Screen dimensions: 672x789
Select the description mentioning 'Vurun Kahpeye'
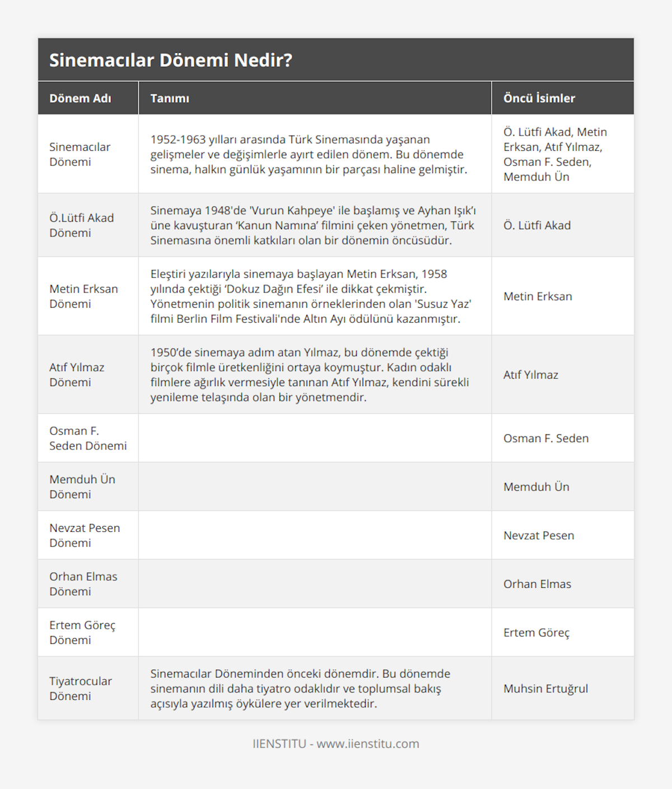(x=313, y=225)
